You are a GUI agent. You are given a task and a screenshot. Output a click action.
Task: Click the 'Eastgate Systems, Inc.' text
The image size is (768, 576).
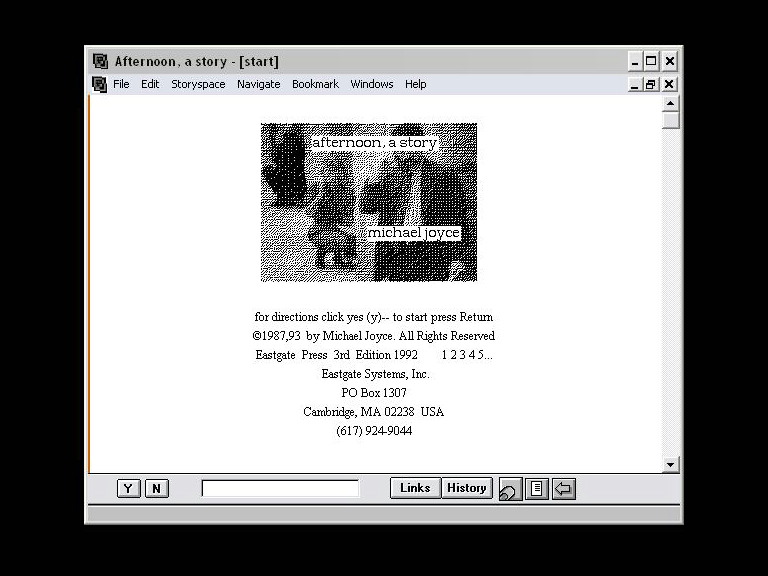coord(375,374)
